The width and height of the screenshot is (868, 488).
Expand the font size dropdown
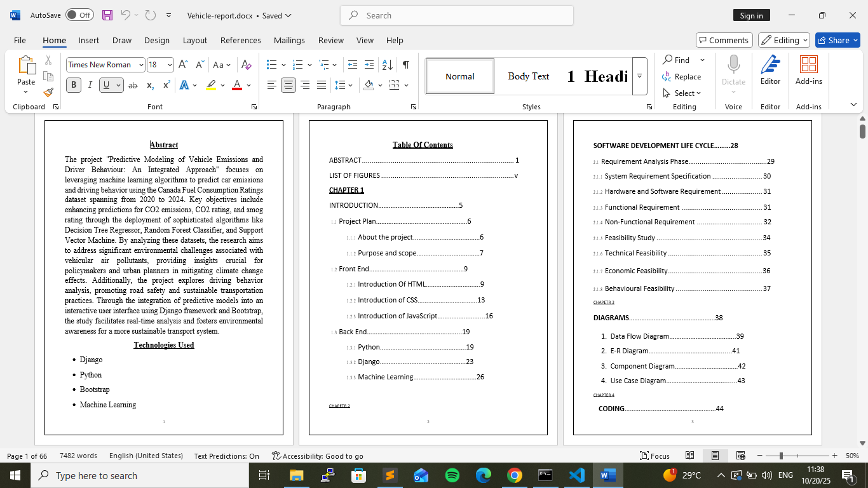coord(170,65)
